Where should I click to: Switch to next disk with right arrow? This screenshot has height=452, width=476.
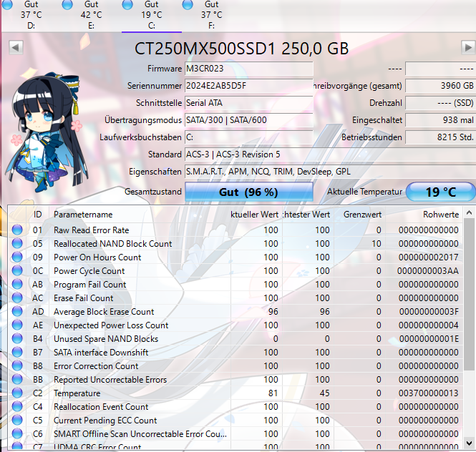[468, 48]
